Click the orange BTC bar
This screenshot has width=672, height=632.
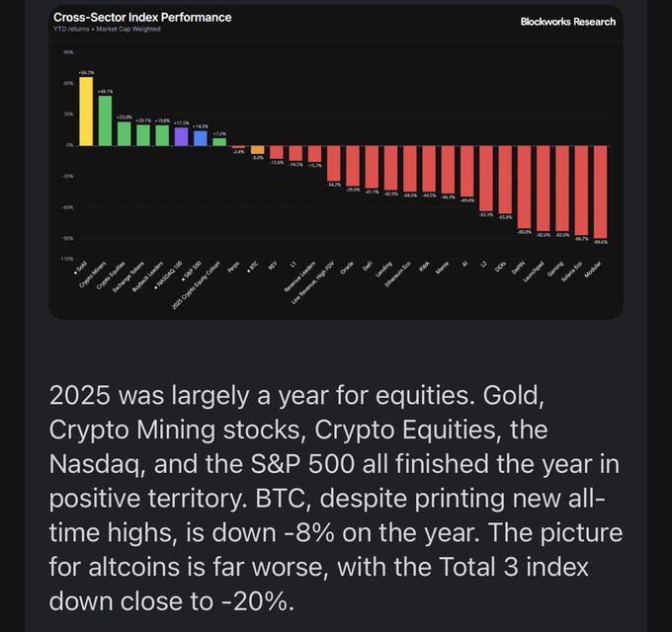pos(257,150)
